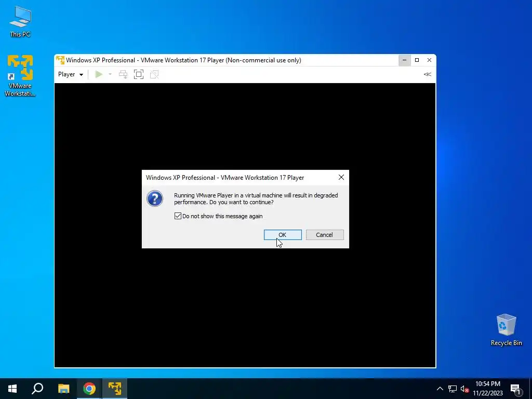Screen dimensions: 532x399
Task: Click Send Ctrl+Alt+Del toolbar icon
Action: [123, 74]
